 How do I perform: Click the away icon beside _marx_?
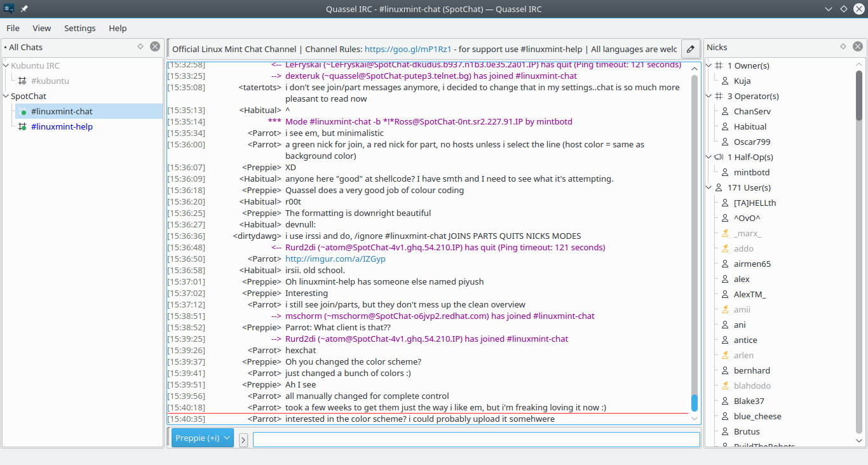coord(725,233)
